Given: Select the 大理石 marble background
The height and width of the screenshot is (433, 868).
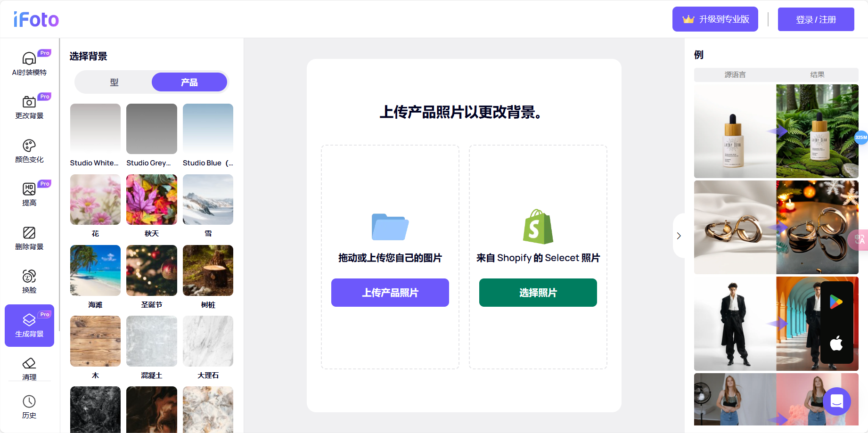Looking at the screenshot, I should pos(208,341).
